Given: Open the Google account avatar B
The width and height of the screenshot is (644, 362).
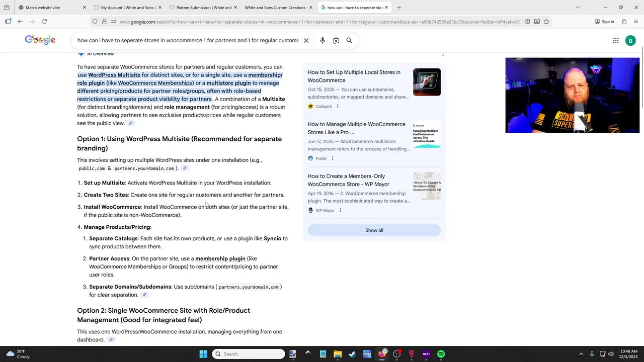Looking at the screenshot, I should click(x=630, y=41).
